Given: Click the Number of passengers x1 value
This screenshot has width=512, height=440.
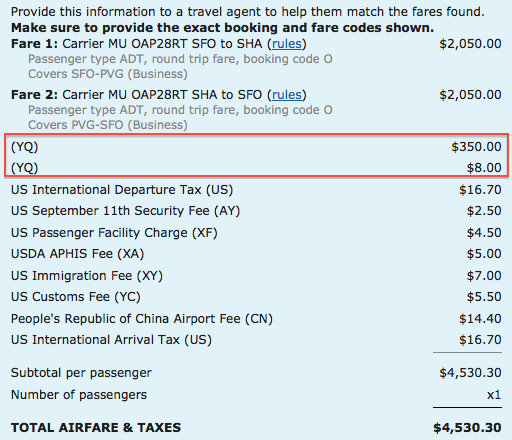Looking at the screenshot, I should 494,395.
